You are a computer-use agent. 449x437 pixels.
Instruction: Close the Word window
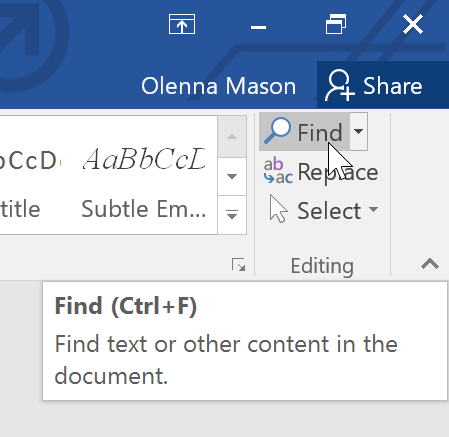pyautogui.click(x=413, y=24)
